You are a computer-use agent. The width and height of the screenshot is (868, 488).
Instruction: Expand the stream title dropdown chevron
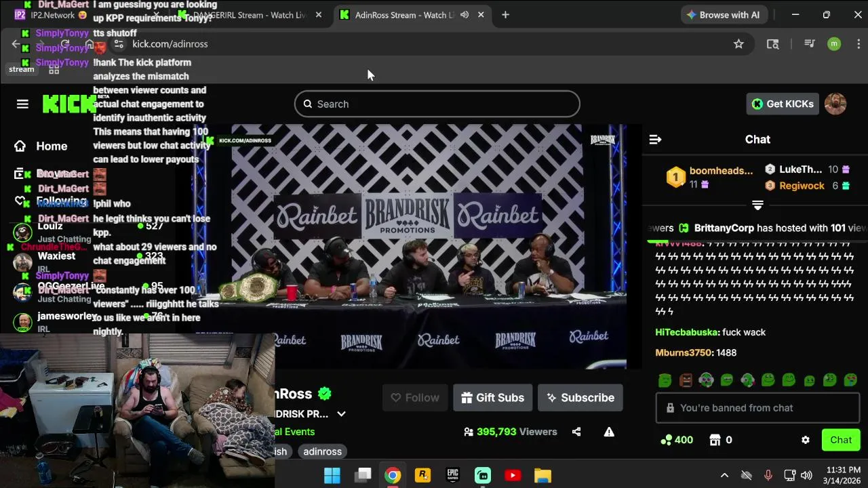point(341,414)
